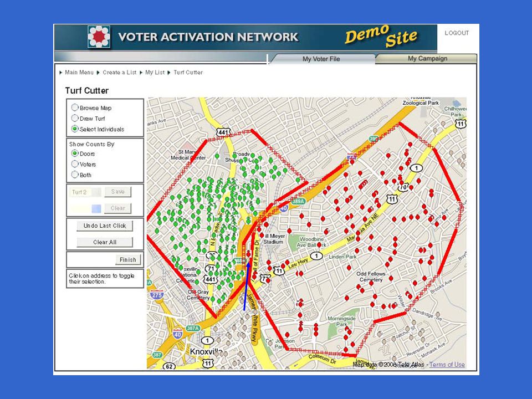
Task: Show counts by Voters
Action: 75,164
